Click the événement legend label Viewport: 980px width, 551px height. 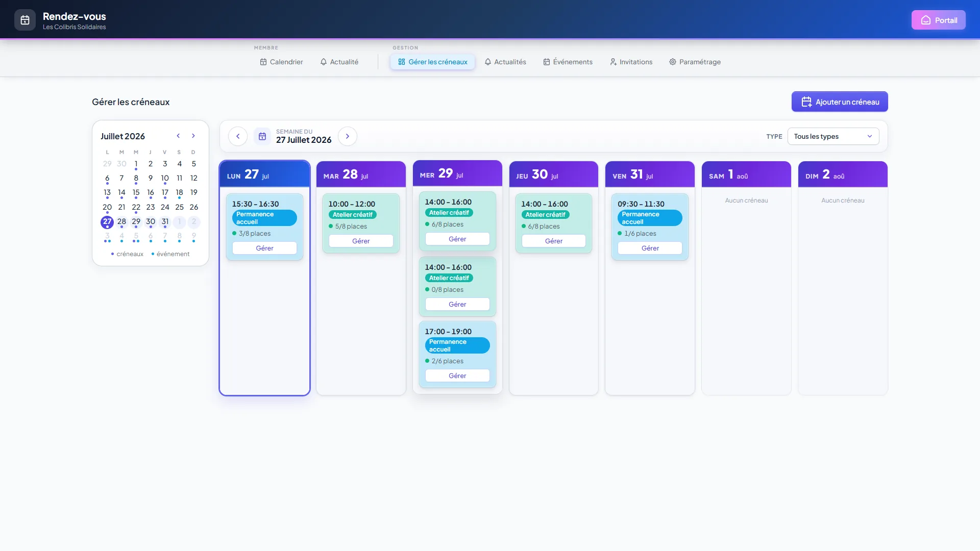coord(173,254)
